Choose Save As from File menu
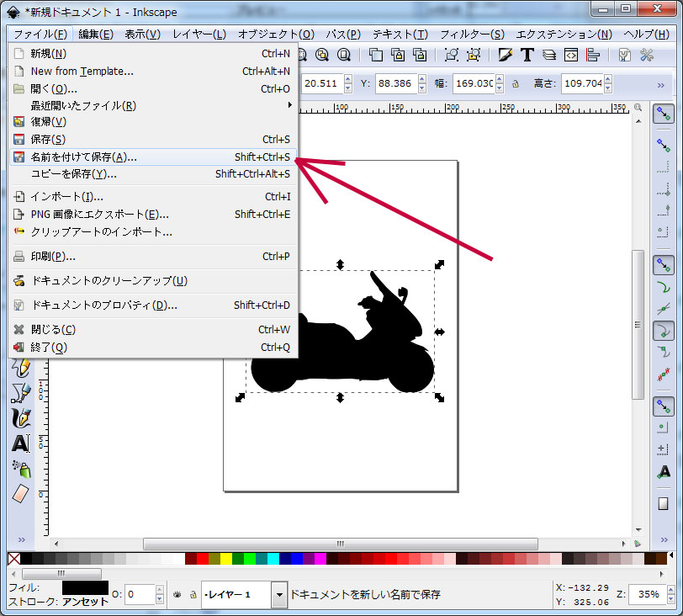The height and width of the screenshot is (616, 683). click(83, 157)
